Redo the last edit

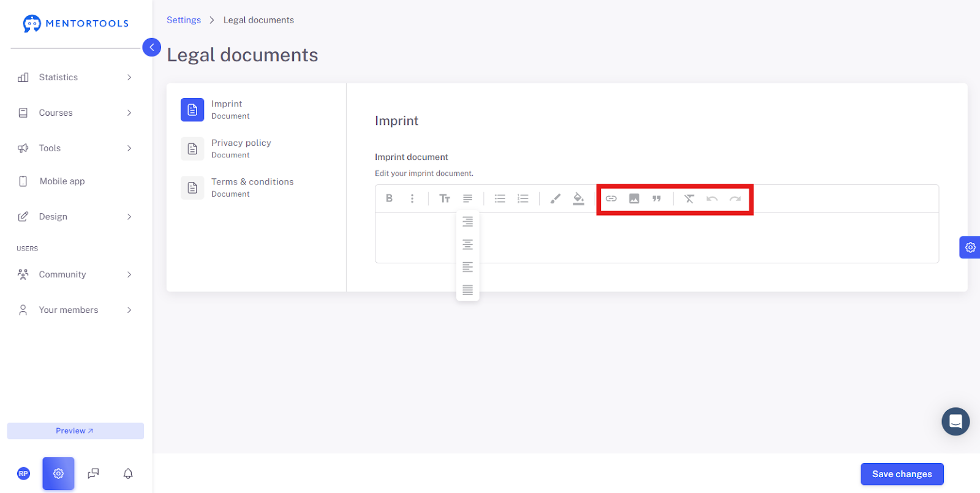coord(735,198)
